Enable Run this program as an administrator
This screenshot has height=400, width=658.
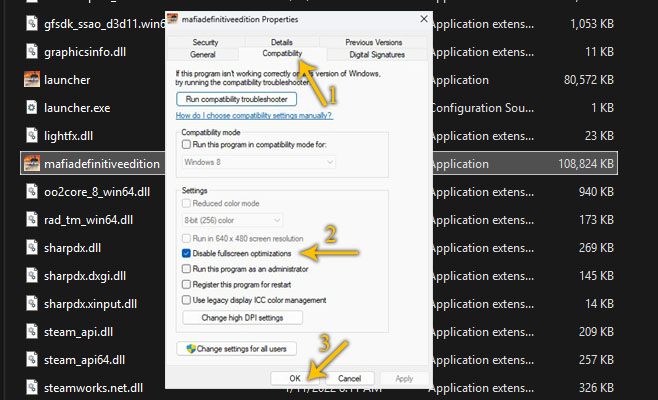coord(186,269)
